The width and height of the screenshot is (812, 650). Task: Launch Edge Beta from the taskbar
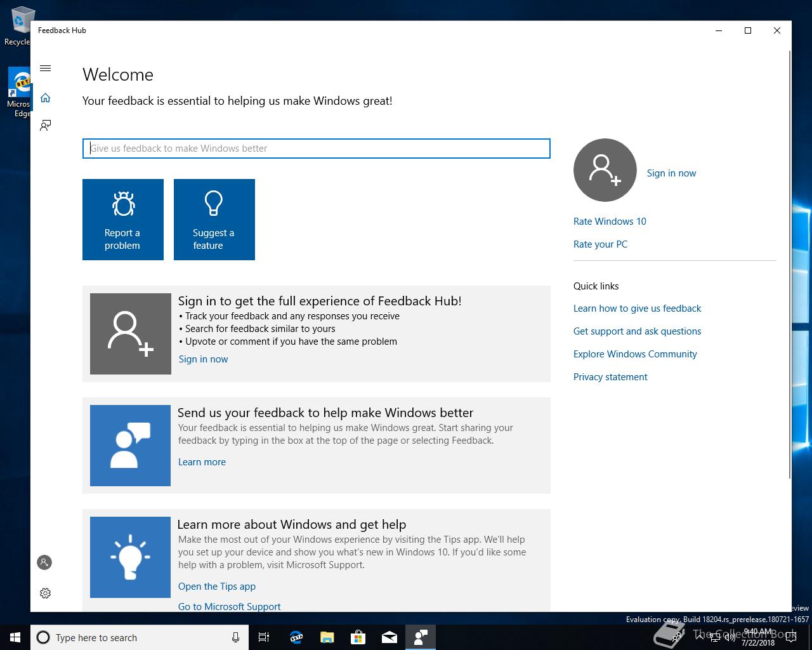(x=296, y=637)
